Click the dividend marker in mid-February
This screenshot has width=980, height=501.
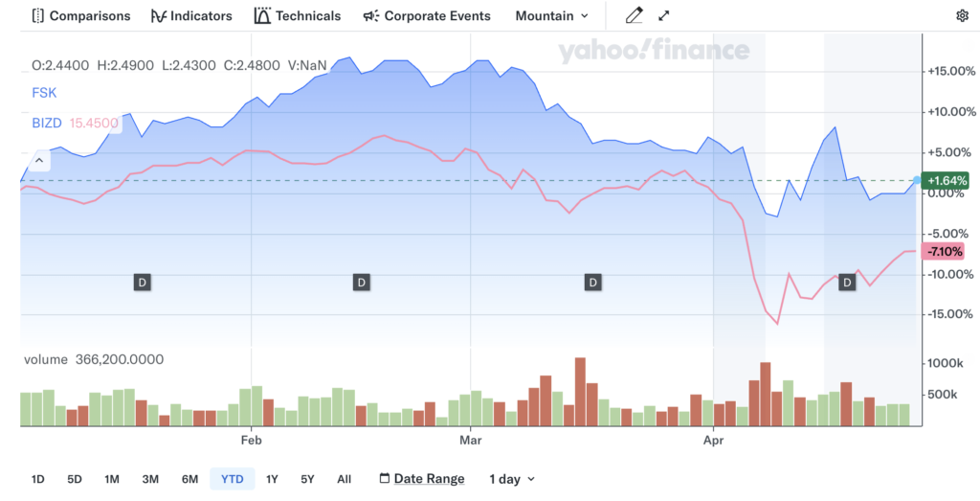[361, 283]
